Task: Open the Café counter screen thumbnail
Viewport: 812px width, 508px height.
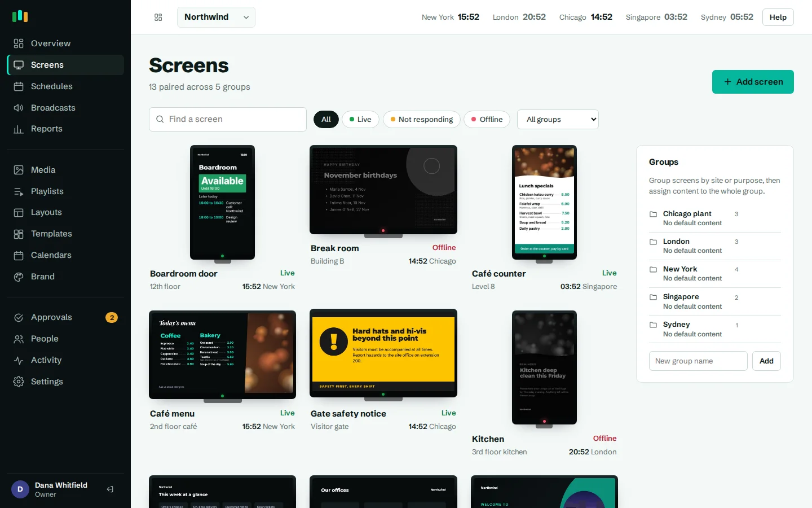Action: (x=544, y=202)
